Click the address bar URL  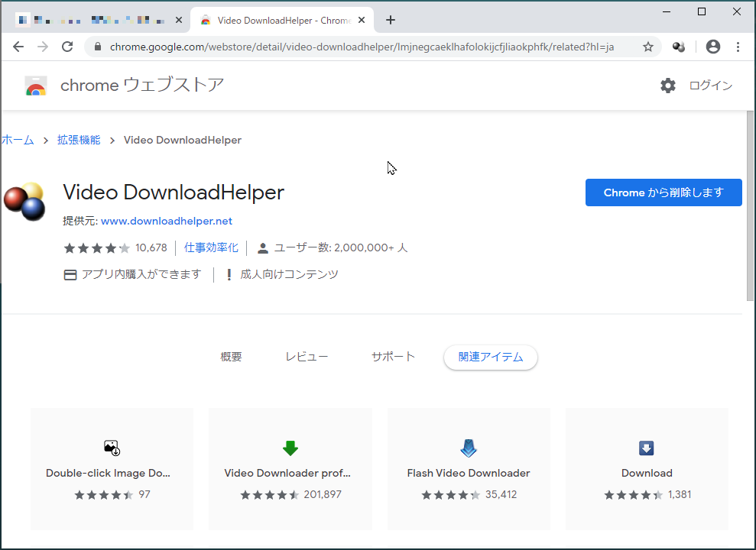click(x=362, y=47)
